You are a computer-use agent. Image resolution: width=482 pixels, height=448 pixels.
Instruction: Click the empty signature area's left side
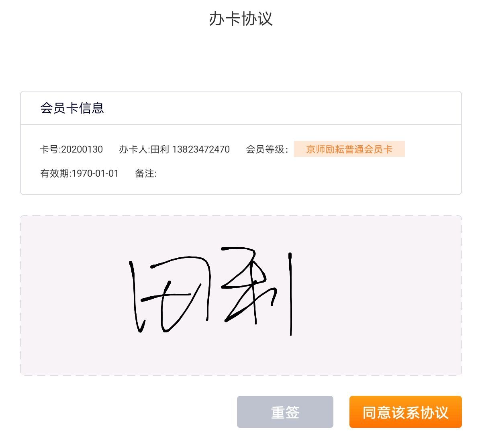click(72, 295)
